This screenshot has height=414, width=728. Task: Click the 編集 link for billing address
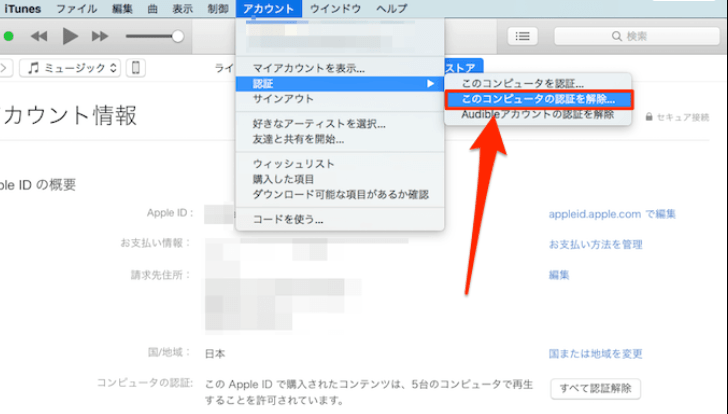pos(559,275)
